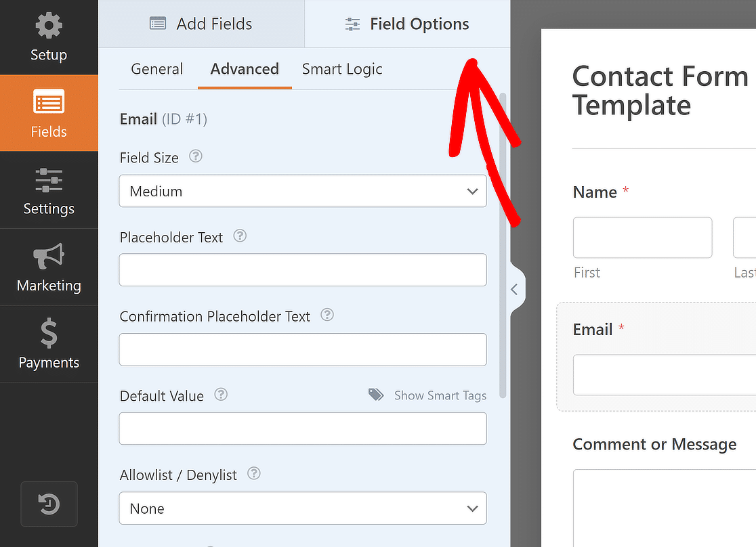Click the revision history icon at bottom left
Image resolution: width=756 pixels, height=547 pixels.
click(49, 504)
